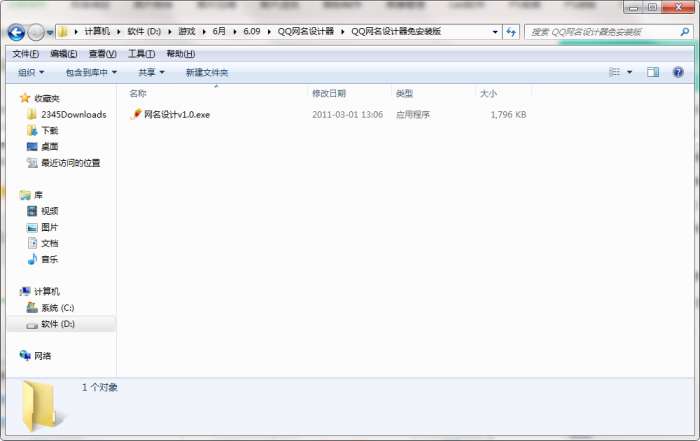Select the 网名设计v1.0.exe file icon
The image size is (700, 441).
pos(136,114)
